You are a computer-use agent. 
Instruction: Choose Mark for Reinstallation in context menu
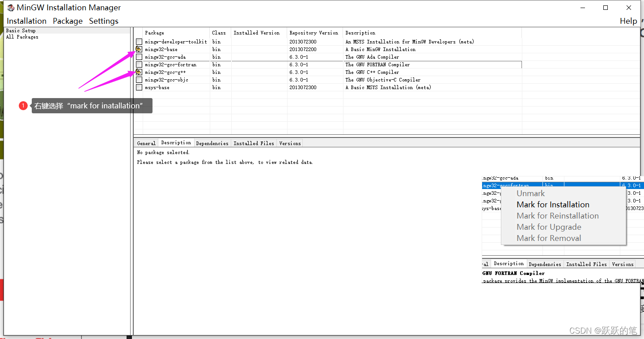pyautogui.click(x=558, y=216)
